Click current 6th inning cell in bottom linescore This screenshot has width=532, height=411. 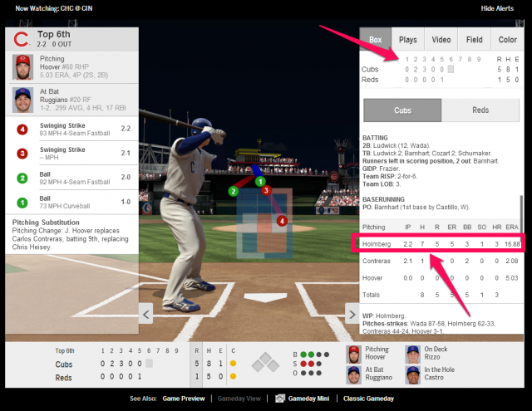pos(149,363)
